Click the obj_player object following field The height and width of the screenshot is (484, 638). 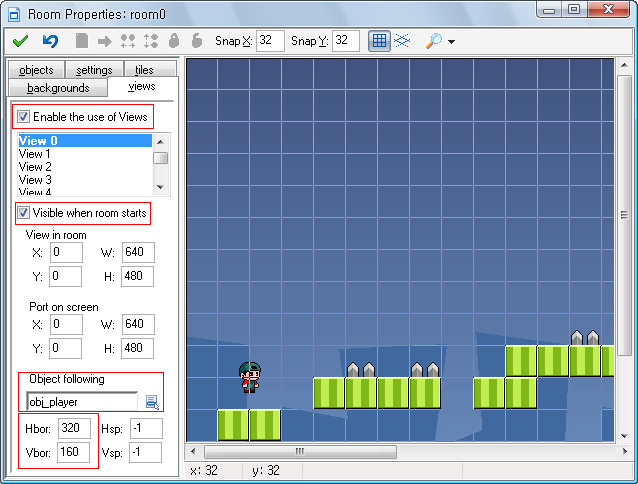click(82, 402)
